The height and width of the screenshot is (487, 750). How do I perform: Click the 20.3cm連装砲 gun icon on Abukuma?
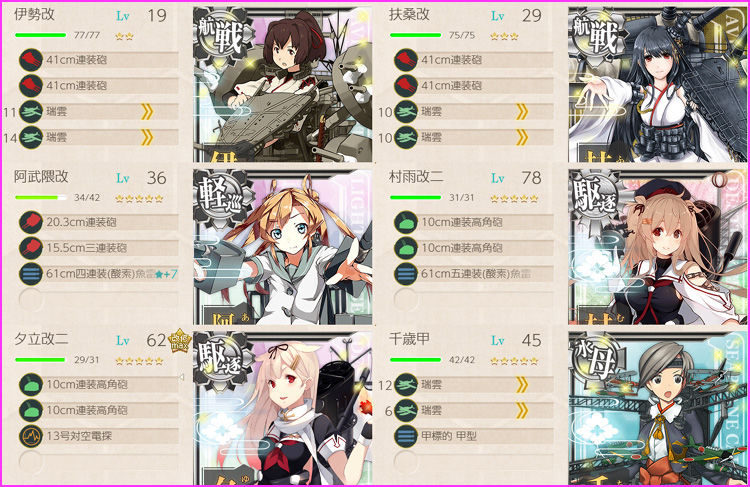[31, 222]
